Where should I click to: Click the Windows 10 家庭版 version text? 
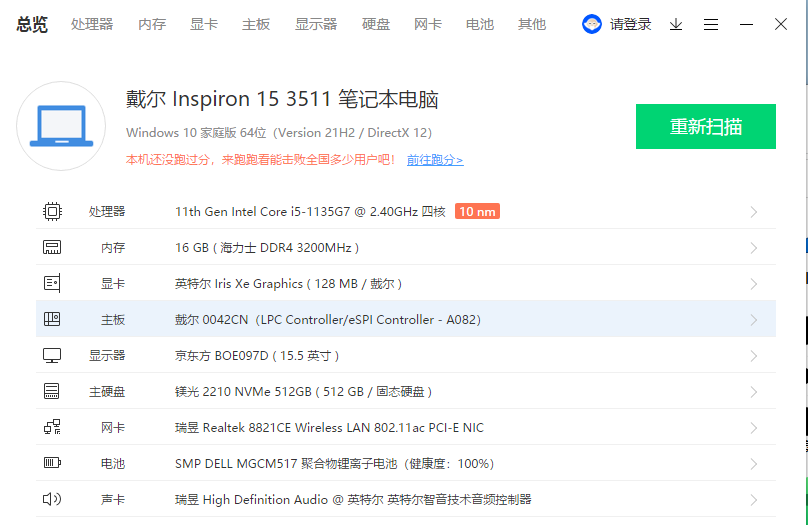(x=279, y=133)
